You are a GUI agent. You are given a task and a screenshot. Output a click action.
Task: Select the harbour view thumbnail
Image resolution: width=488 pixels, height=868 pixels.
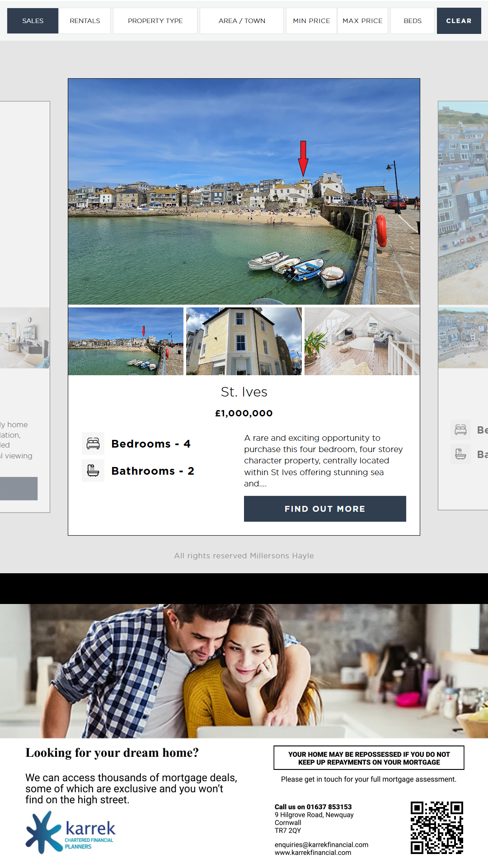click(x=126, y=341)
